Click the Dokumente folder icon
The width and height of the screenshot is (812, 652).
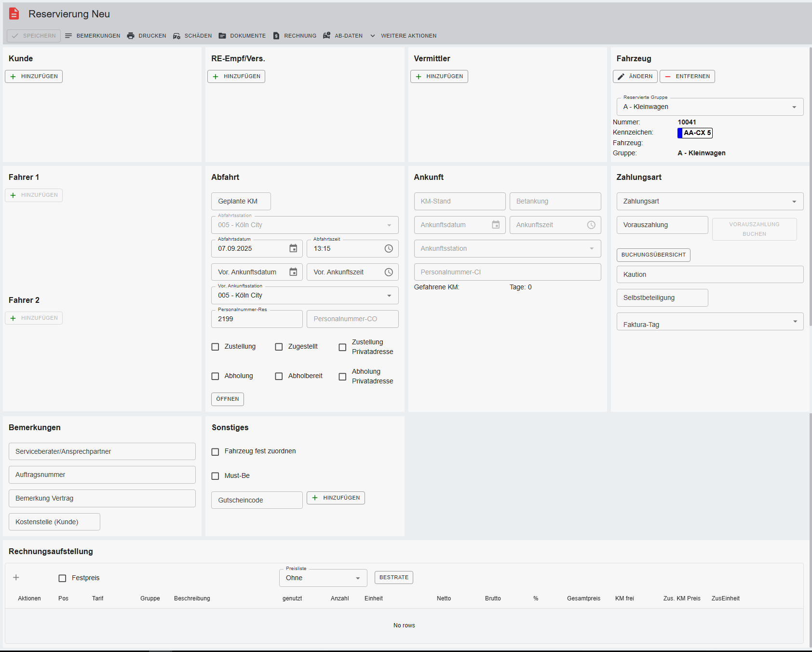222,36
